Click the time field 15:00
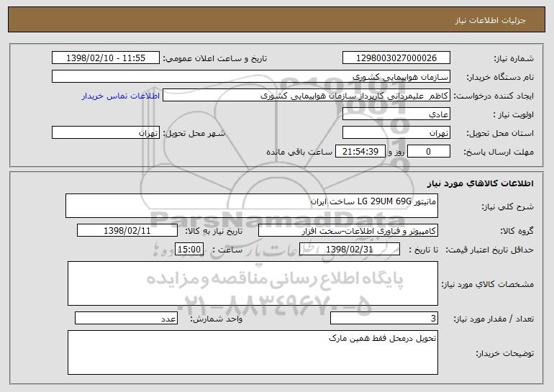554x392 pixels. tap(189, 250)
